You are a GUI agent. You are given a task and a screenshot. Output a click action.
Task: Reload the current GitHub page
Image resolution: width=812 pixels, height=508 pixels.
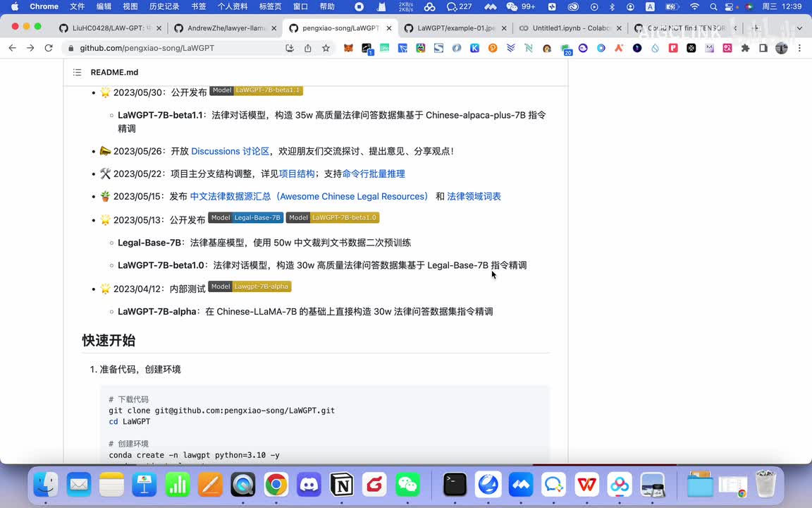click(x=49, y=48)
